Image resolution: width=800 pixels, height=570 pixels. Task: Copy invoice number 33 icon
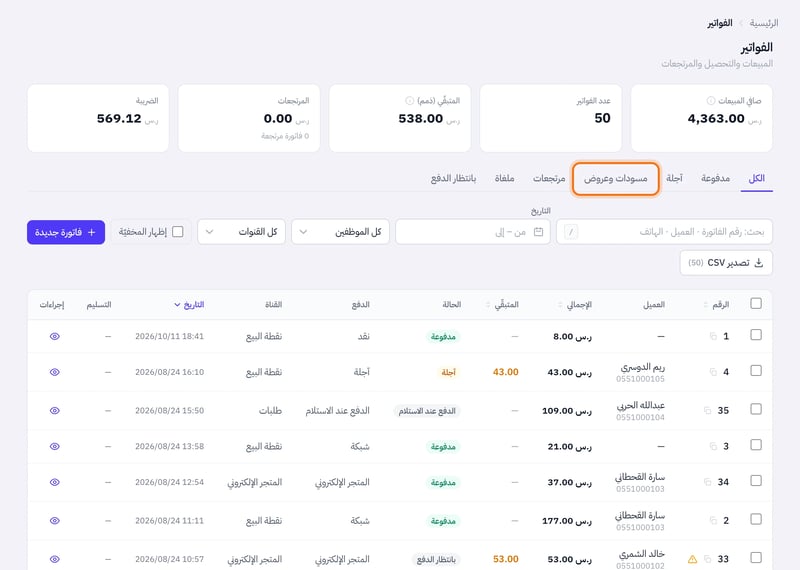(x=707, y=559)
